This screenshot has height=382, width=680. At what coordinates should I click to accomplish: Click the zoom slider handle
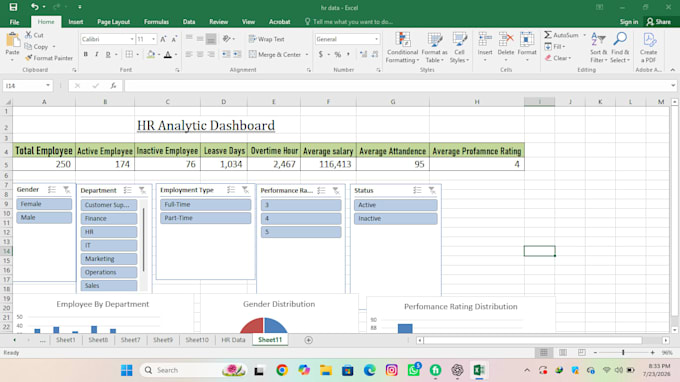pos(623,353)
